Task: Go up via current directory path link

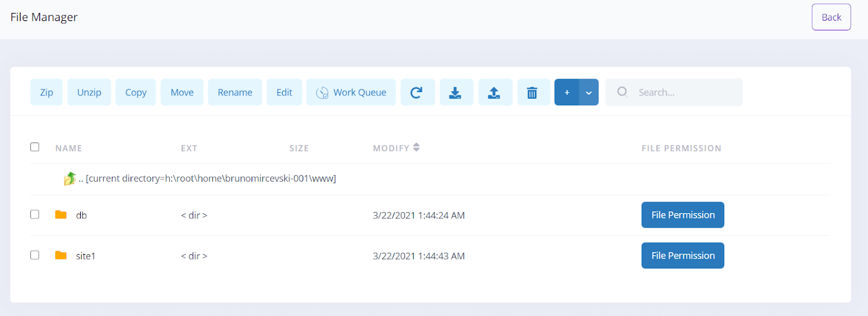Action: [x=207, y=178]
